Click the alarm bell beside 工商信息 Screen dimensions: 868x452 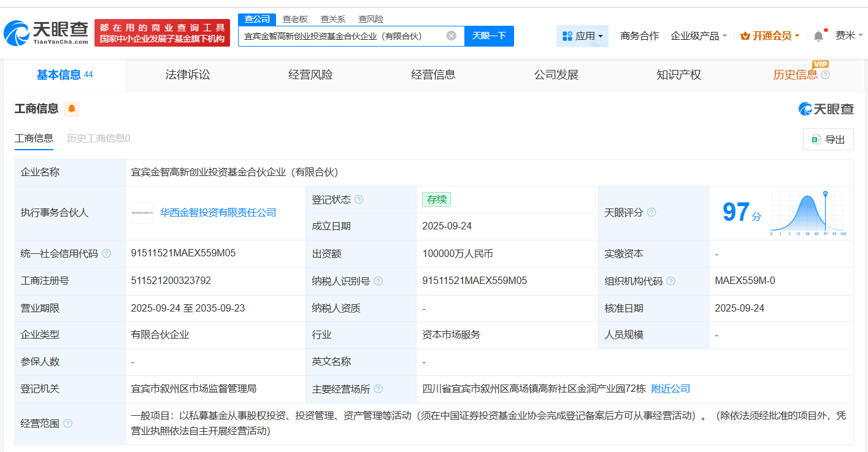73,109
